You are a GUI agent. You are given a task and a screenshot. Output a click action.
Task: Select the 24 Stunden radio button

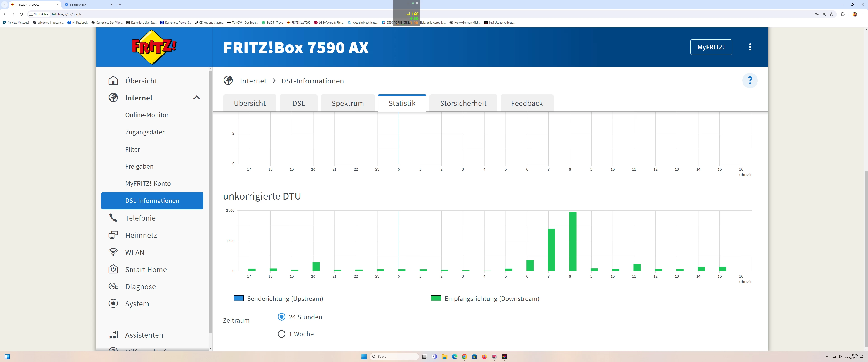coord(281,317)
